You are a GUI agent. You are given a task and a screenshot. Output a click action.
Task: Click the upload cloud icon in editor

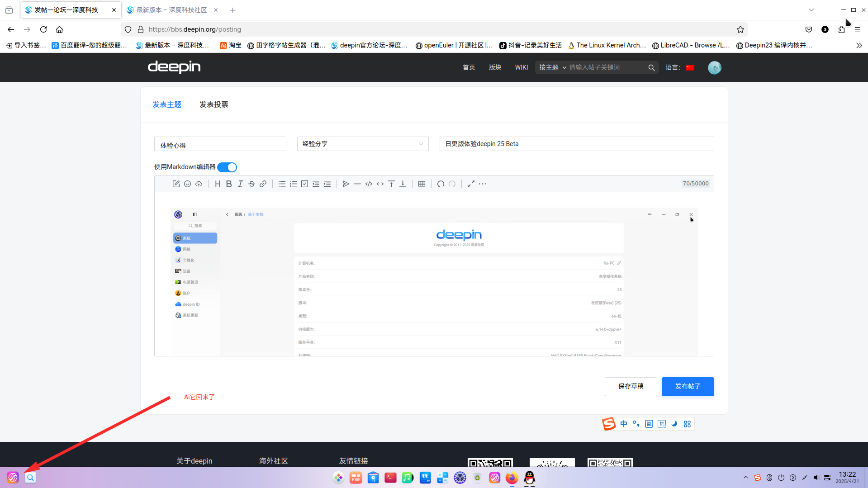(x=199, y=184)
